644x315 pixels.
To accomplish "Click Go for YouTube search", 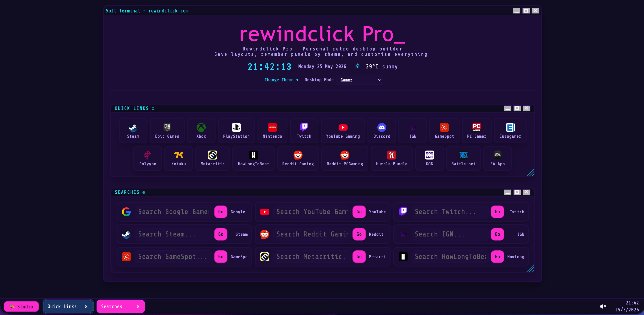I will (359, 212).
